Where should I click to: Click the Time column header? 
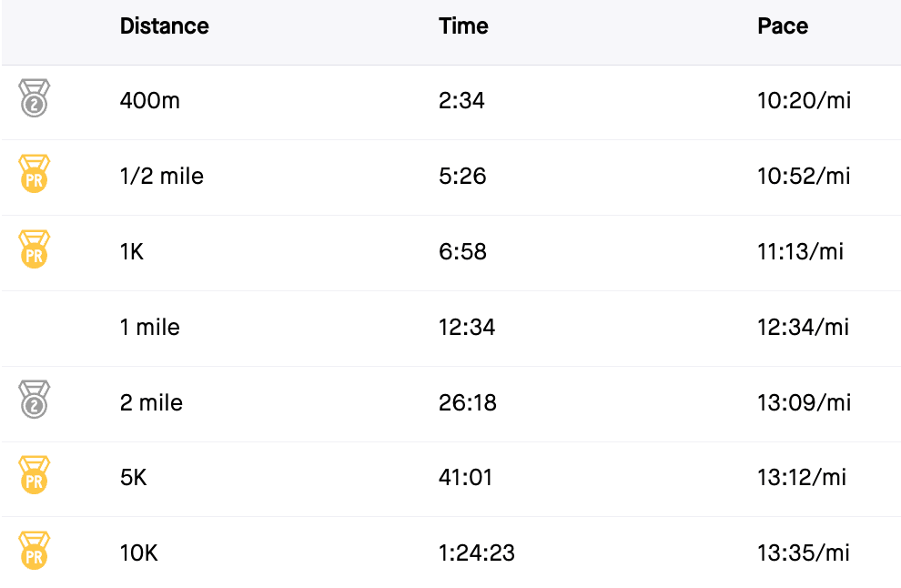(463, 26)
